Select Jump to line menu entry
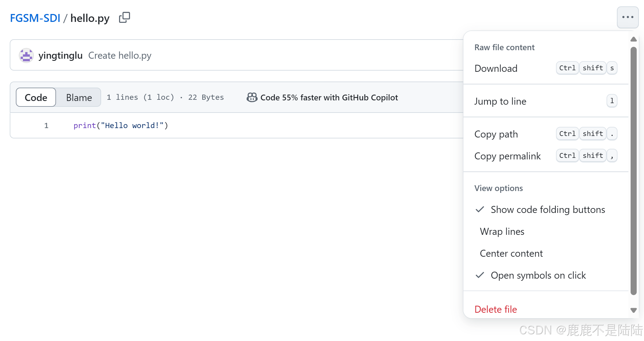This screenshot has width=644, height=341. (x=500, y=101)
